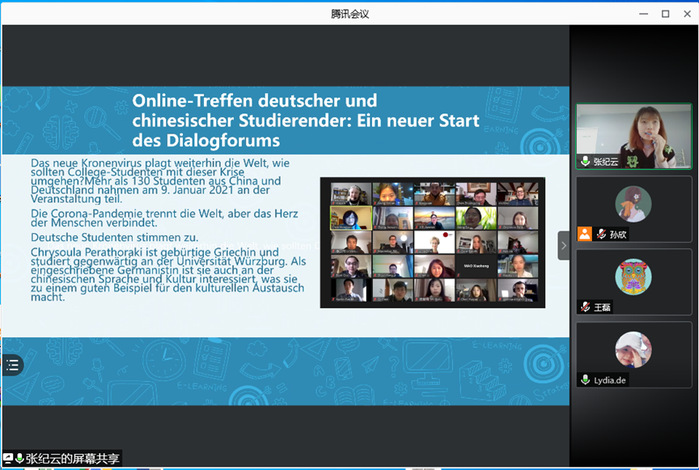Select 王磊's owl avatar
The width and height of the screenshot is (699, 470).
tap(633, 276)
